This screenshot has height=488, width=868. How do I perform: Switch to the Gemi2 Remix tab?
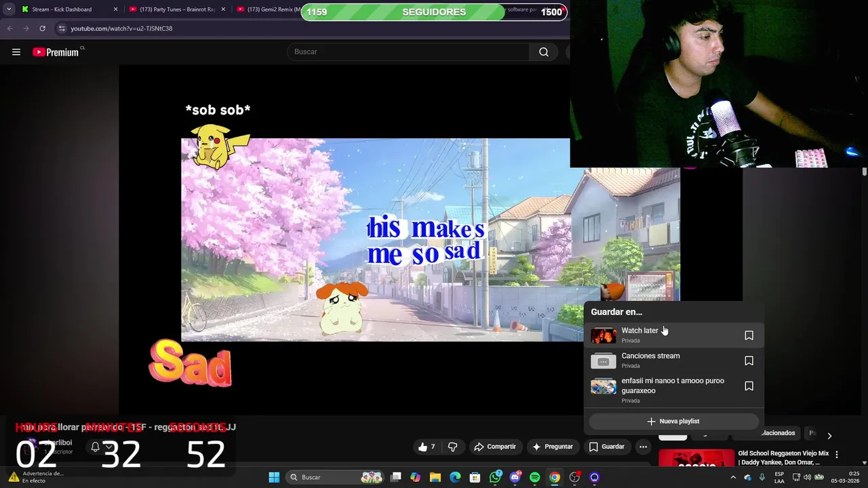click(x=268, y=9)
